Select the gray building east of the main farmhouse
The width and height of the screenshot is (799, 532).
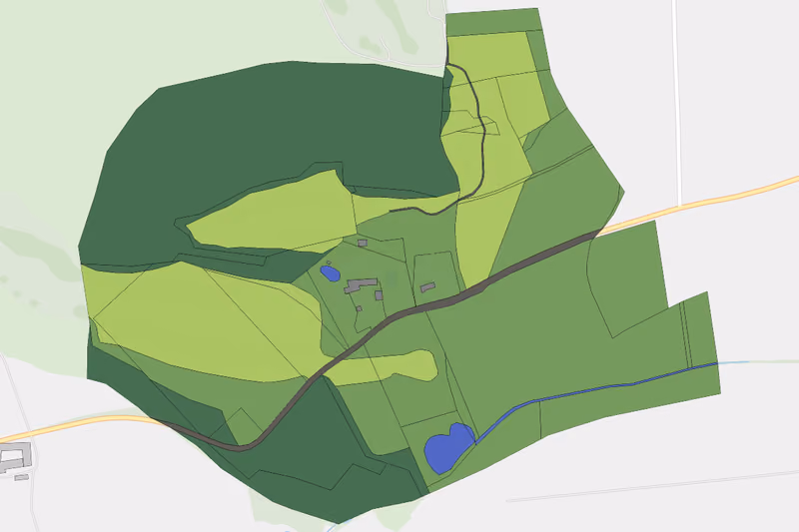(x=427, y=287)
